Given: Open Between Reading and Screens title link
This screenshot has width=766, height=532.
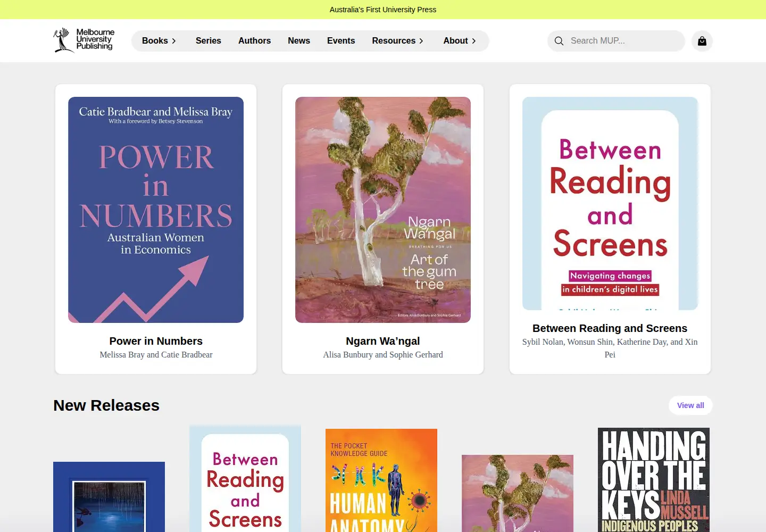Looking at the screenshot, I should (x=610, y=328).
